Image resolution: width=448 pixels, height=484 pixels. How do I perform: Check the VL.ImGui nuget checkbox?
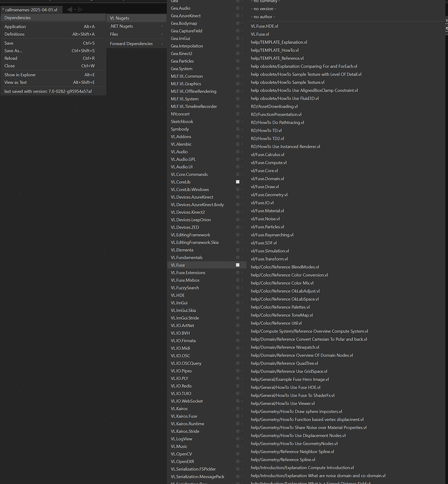pyautogui.click(x=237, y=303)
